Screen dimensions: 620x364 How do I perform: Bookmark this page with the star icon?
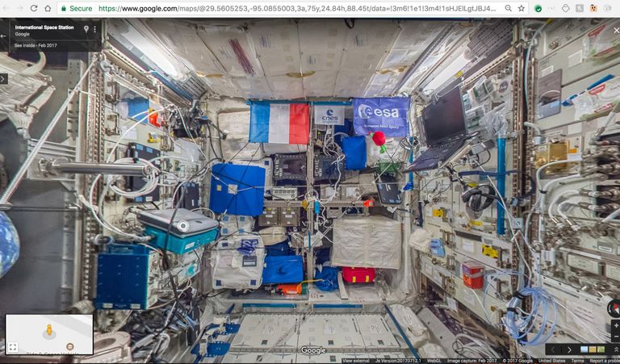(x=522, y=8)
